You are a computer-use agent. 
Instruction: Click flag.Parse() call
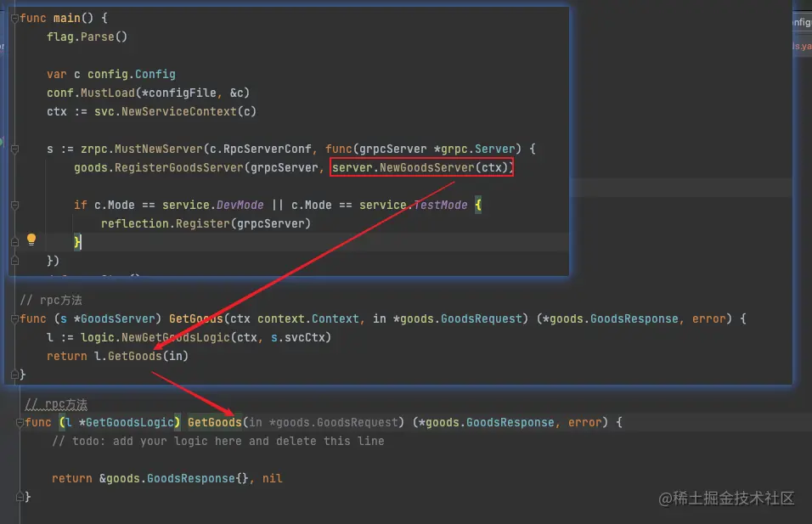point(87,37)
